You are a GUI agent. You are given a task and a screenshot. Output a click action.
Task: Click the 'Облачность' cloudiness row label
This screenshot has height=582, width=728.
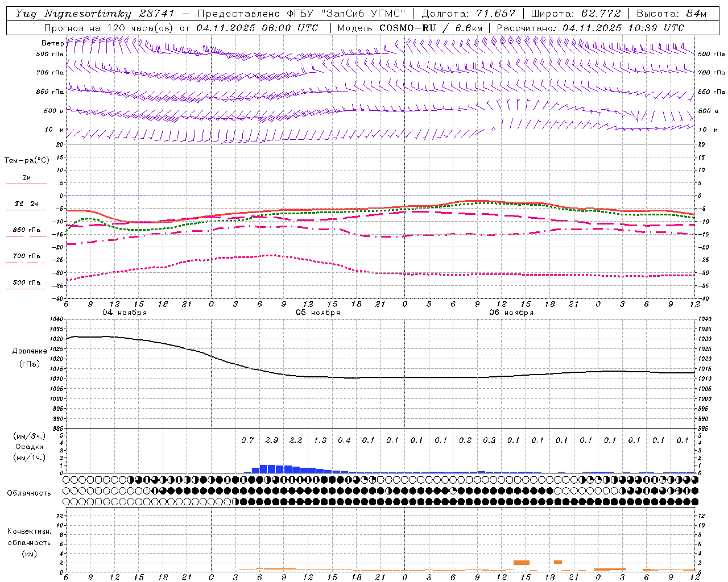click(x=29, y=493)
